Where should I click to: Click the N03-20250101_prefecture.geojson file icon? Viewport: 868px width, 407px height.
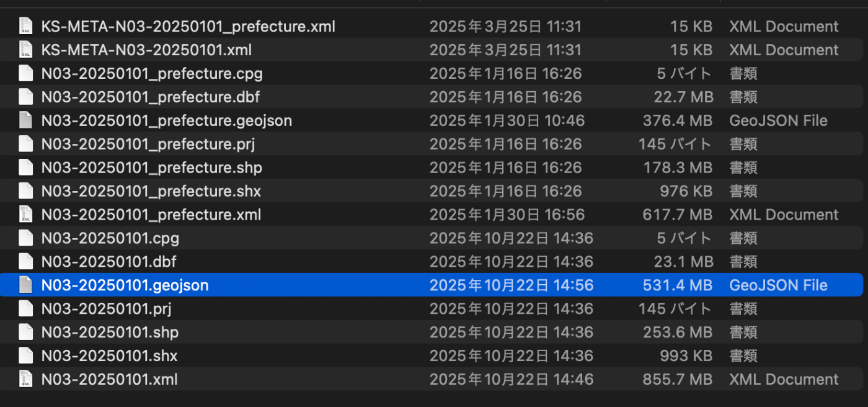tap(25, 120)
